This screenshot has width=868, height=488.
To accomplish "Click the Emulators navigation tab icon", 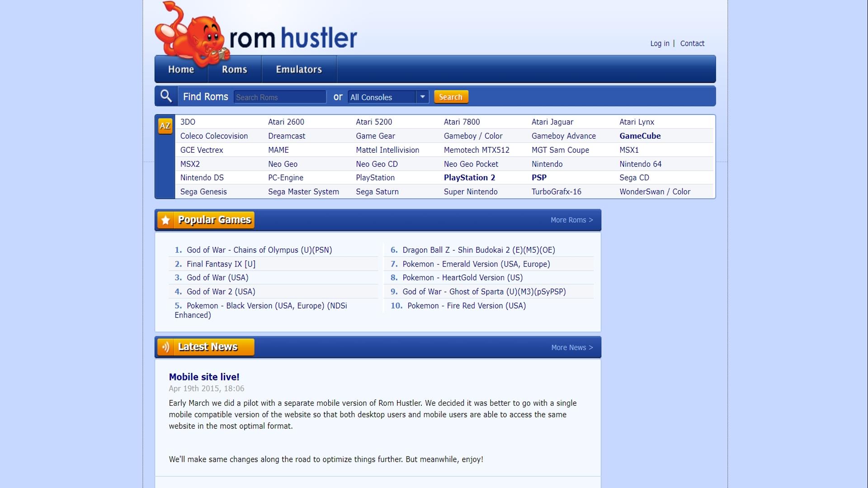I will [299, 69].
